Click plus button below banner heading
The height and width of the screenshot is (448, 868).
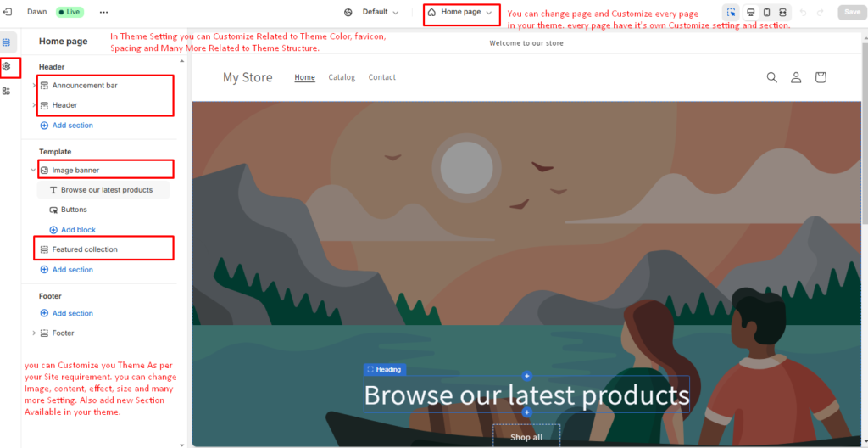(527, 412)
